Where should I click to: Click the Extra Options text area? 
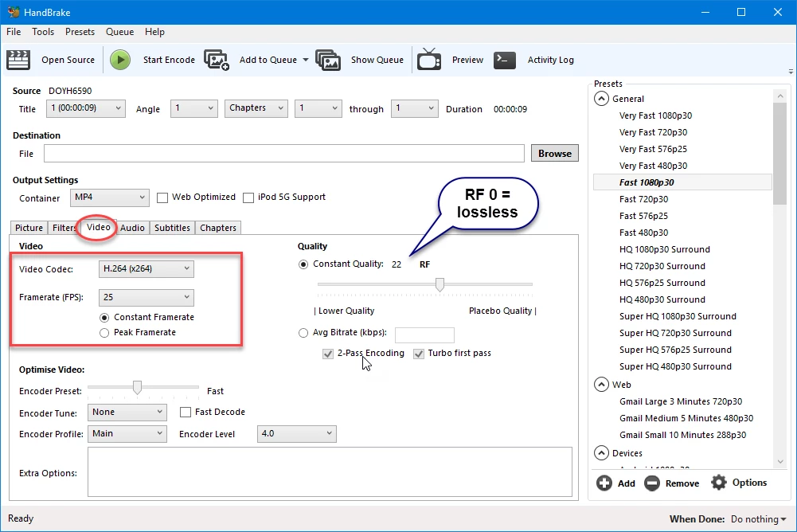click(x=330, y=472)
